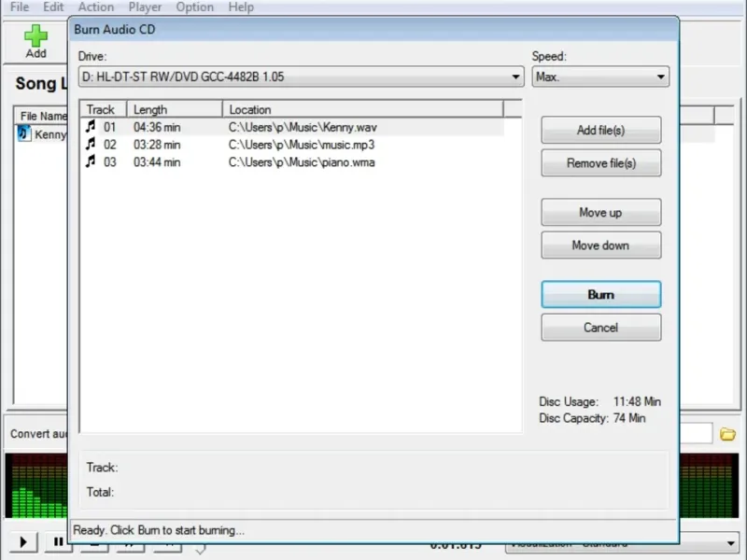The width and height of the screenshot is (747, 560).
Task: Open the Speed dropdown set to Max.
Action: click(600, 77)
